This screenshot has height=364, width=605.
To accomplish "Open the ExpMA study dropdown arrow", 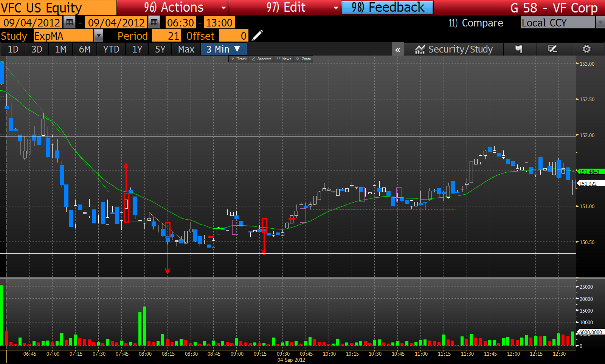I will click(x=98, y=36).
